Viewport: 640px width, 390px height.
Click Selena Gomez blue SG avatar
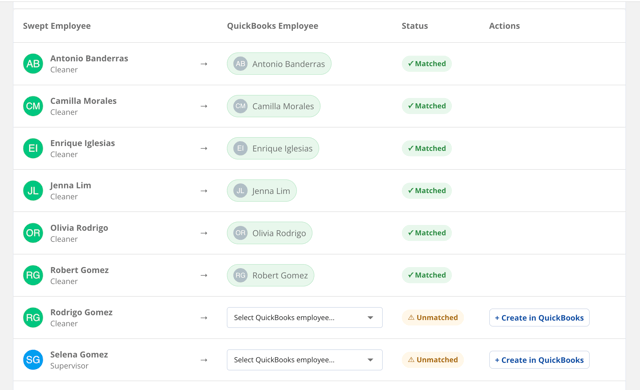pos(33,360)
